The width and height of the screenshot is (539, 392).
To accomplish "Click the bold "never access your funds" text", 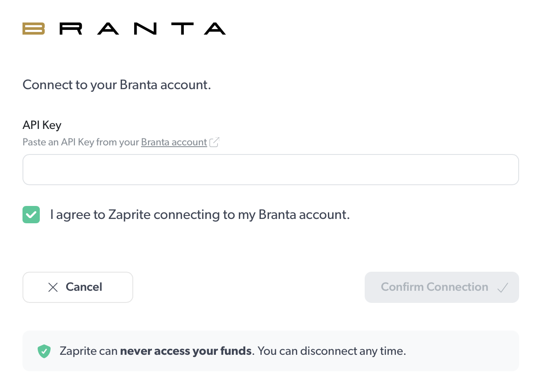I will [186, 351].
